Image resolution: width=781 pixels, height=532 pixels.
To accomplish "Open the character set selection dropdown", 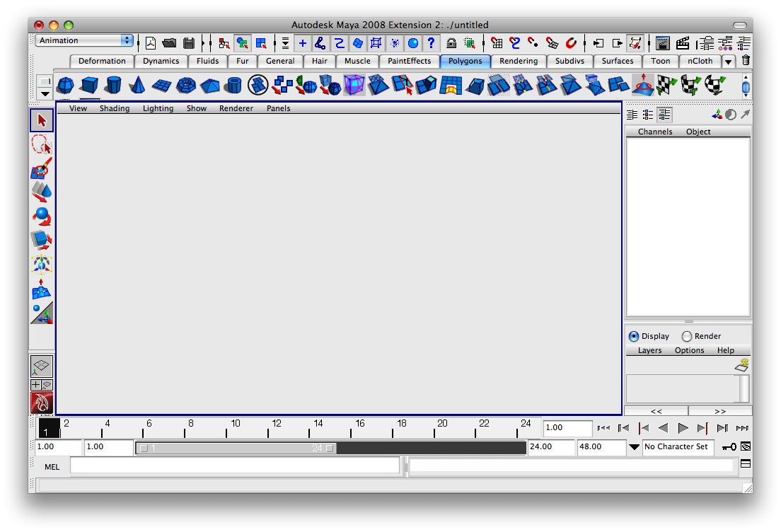I will pyautogui.click(x=635, y=447).
